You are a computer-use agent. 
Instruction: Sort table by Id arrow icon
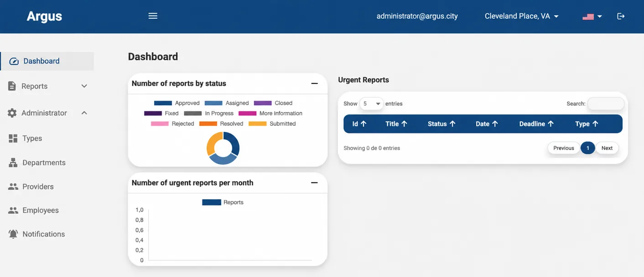pos(364,124)
